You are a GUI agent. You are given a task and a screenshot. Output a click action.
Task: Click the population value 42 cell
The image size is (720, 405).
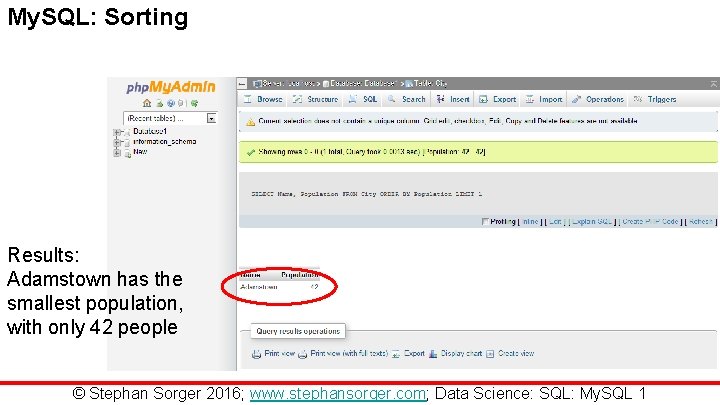(314, 287)
